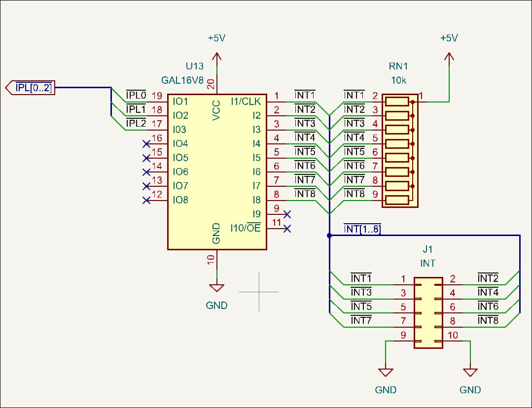Click the INT1 net label at J1 pin 1
This screenshot has width=532, height=408.
pyautogui.click(x=361, y=278)
